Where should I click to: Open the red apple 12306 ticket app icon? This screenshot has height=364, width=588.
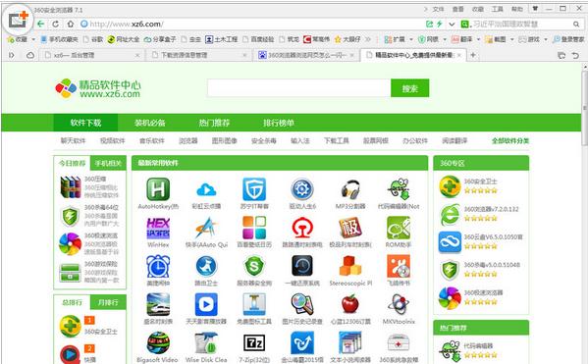(350, 303)
